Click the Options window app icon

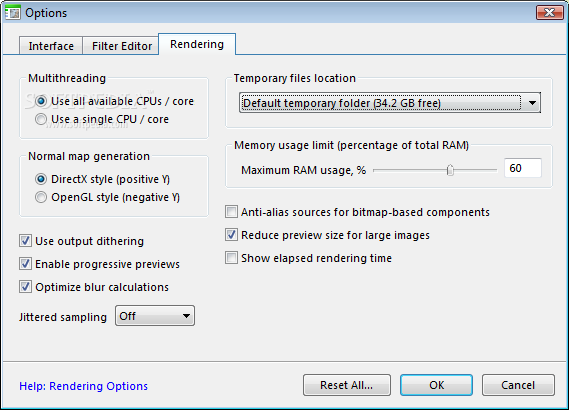[13, 13]
